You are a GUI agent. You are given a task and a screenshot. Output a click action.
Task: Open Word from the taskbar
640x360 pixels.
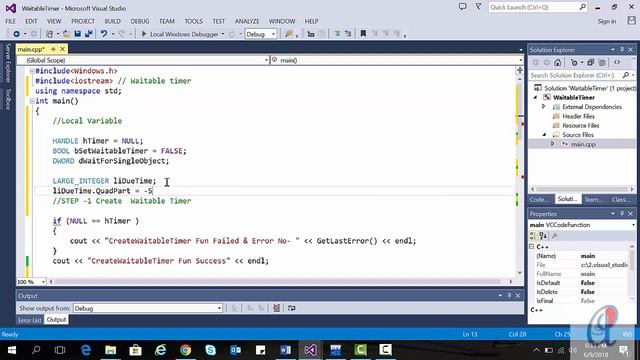(x=285, y=350)
